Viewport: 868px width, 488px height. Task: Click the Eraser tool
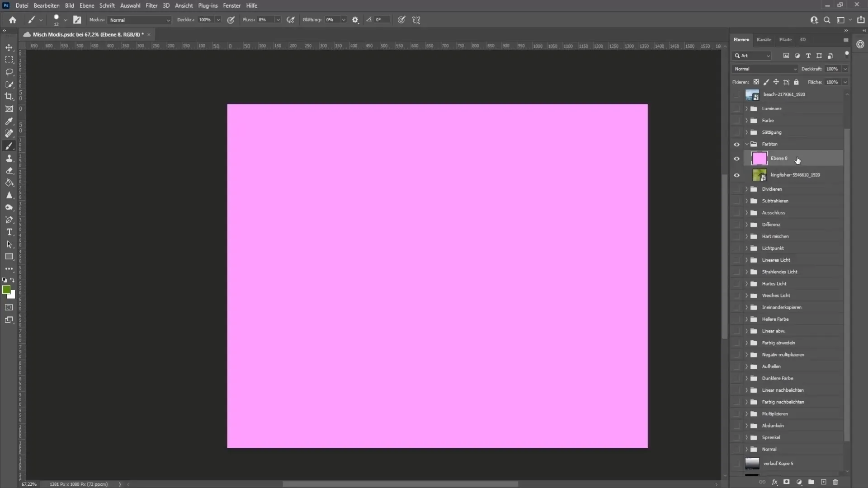coord(9,170)
